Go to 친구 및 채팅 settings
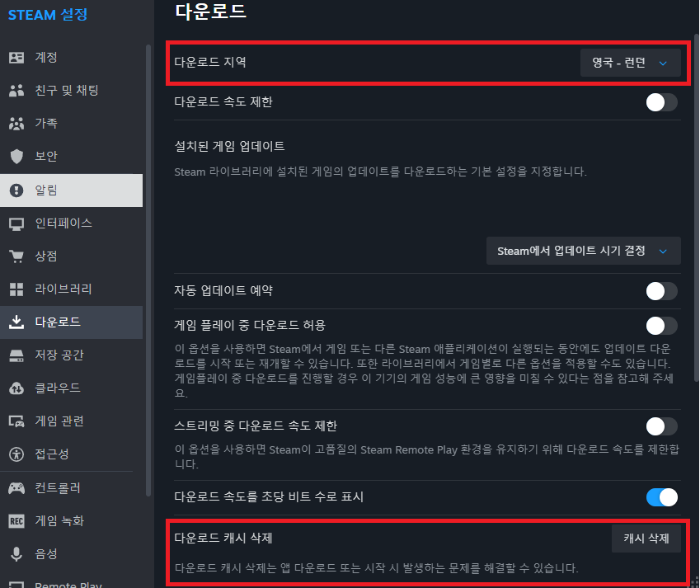Image resolution: width=700 pixels, height=588 pixels. pyautogui.click(x=72, y=90)
